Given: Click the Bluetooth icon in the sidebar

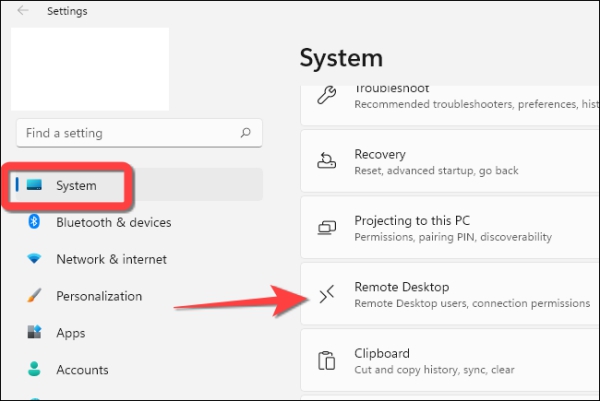Looking at the screenshot, I should click(x=35, y=222).
